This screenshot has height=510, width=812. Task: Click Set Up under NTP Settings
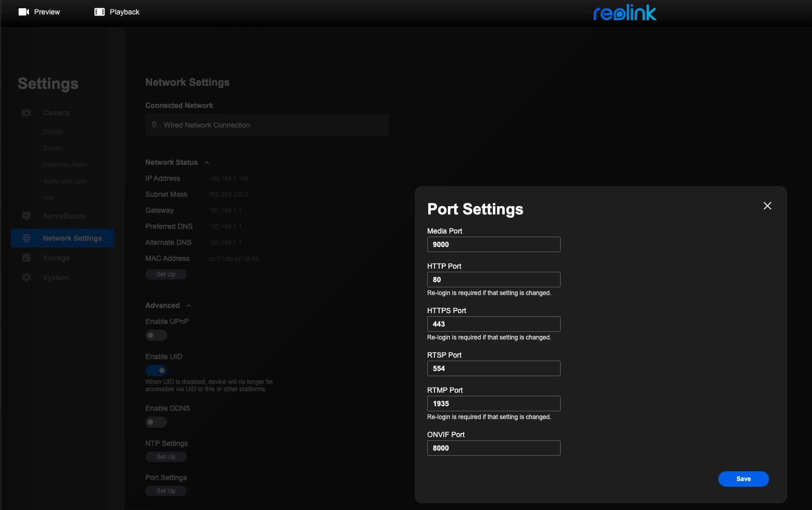click(x=166, y=457)
